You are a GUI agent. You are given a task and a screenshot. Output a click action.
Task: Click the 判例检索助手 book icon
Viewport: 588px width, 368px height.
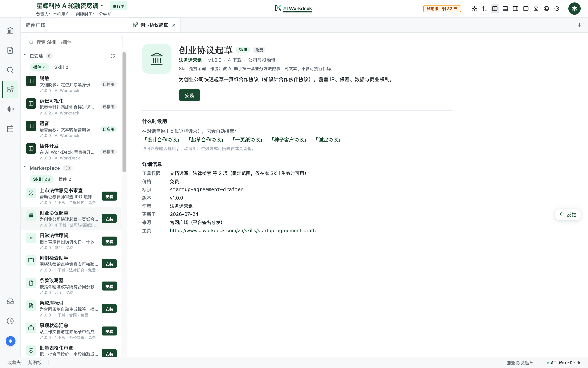(31, 260)
